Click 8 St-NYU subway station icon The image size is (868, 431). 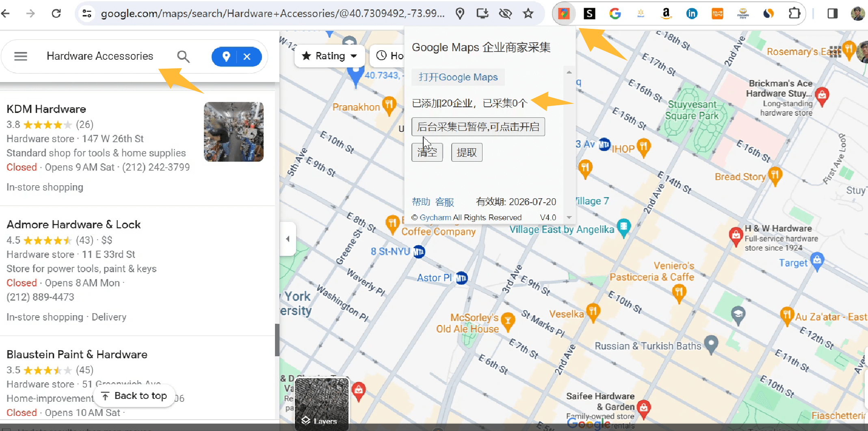tap(419, 252)
